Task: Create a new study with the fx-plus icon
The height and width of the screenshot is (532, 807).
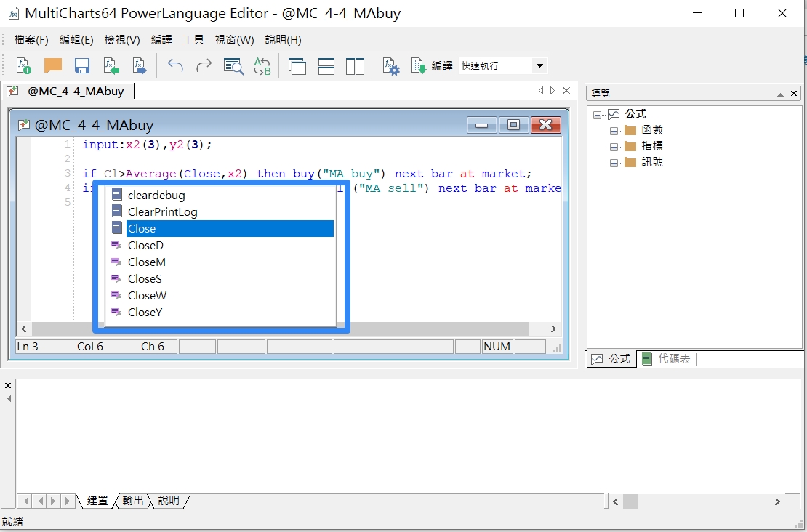Action: pos(24,66)
